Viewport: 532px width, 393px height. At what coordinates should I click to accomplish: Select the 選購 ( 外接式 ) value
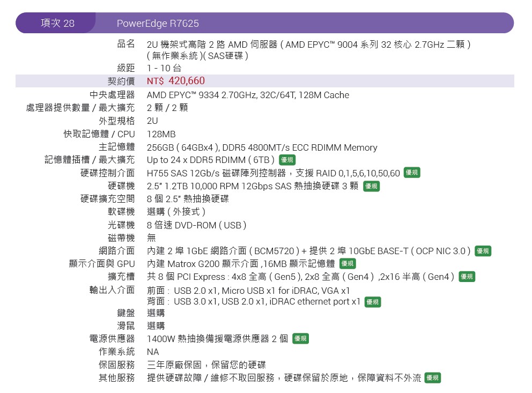[176, 212]
